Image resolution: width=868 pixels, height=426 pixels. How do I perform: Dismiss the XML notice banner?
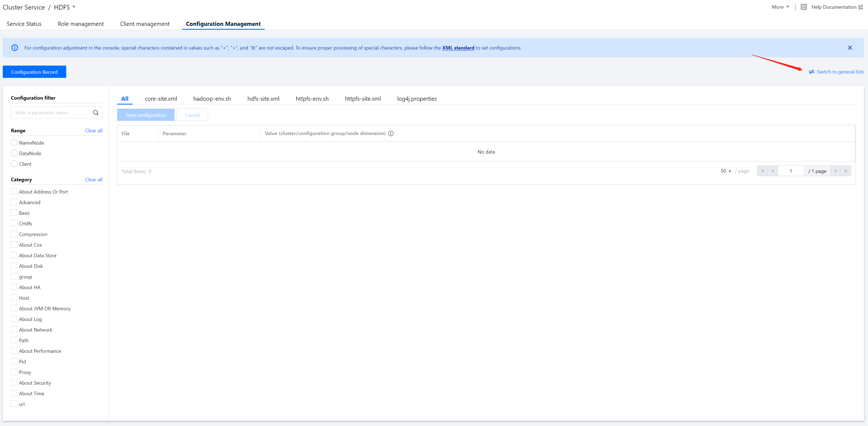tap(850, 48)
